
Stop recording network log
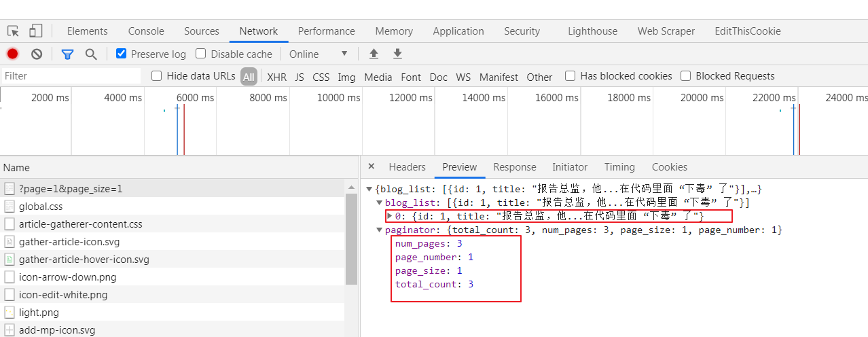tap(13, 54)
